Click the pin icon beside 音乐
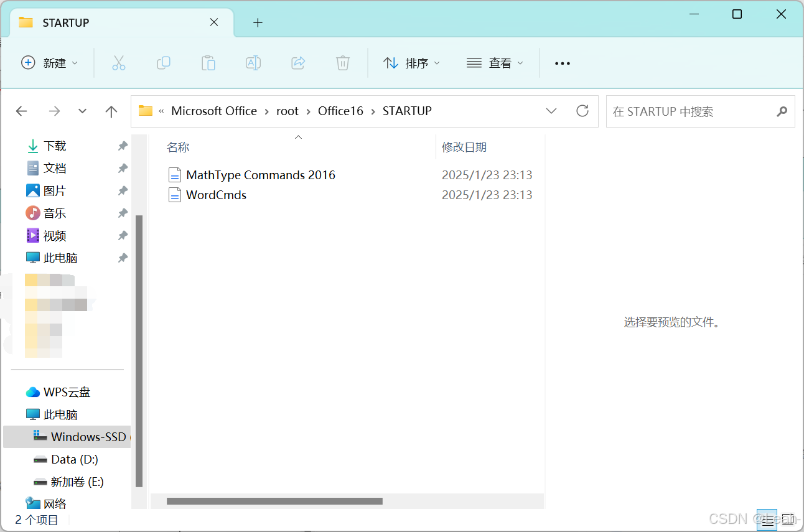 point(123,213)
